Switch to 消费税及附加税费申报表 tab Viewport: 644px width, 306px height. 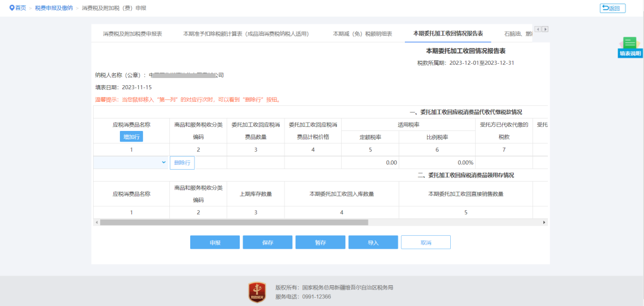click(x=132, y=33)
